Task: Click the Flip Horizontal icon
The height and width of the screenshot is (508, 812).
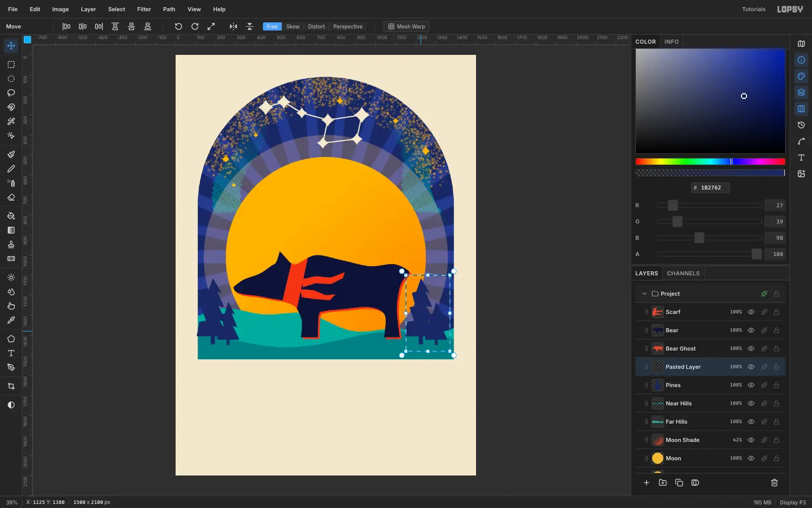Action: point(233,26)
